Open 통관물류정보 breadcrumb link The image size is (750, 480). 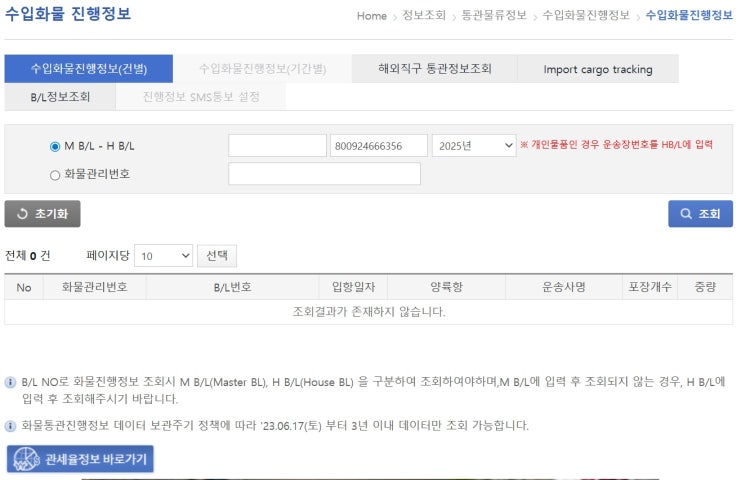point(494,15)
